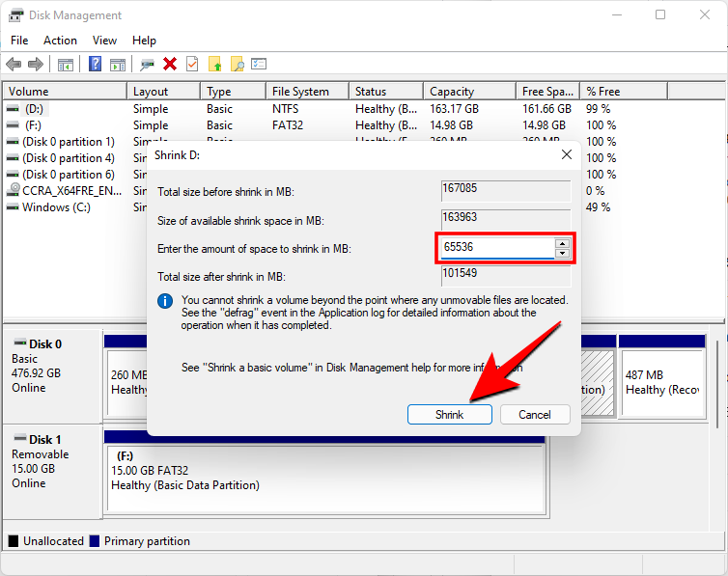Click the red X Delete toolbar icon

tap(170, 64)
